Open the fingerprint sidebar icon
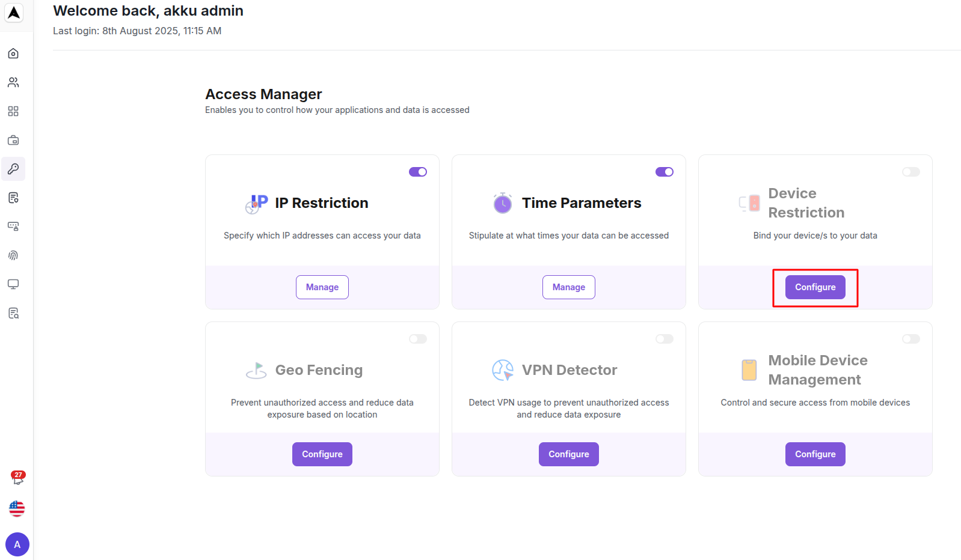 pos(13,255)
